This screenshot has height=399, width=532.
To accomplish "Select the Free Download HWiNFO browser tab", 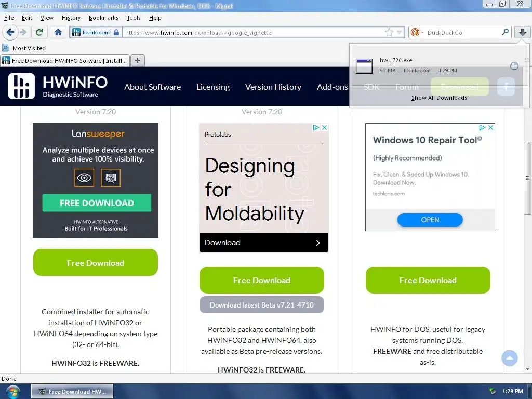I will [65, 61].
